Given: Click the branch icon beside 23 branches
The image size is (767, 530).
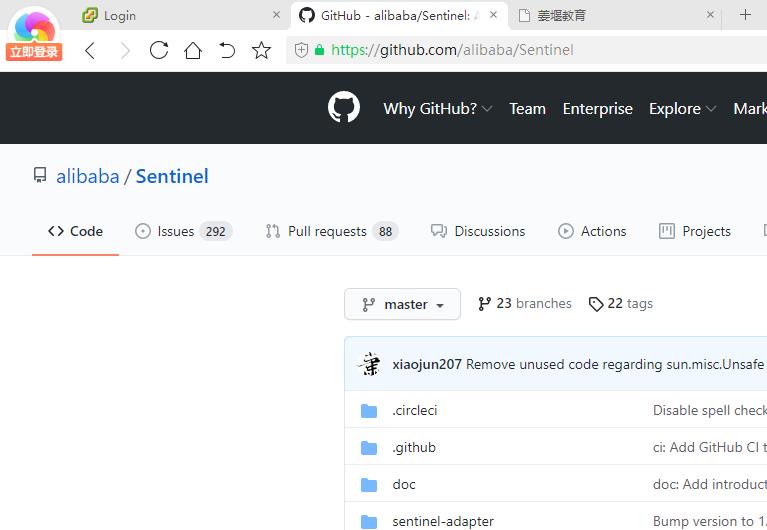Looking at the screenshot, I should tap(484, 304).
